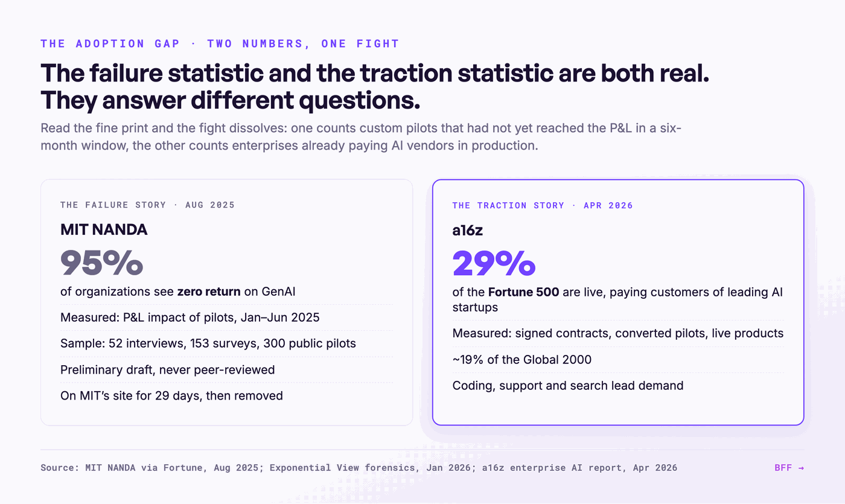Click 'On MIT's site for 29 days' row

tap(226, 396)
